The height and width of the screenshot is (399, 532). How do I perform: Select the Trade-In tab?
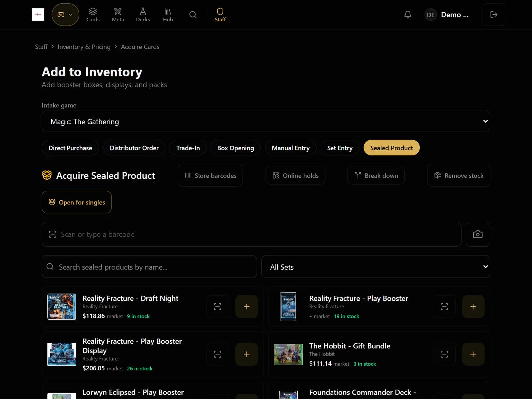(x=188, y=148)
